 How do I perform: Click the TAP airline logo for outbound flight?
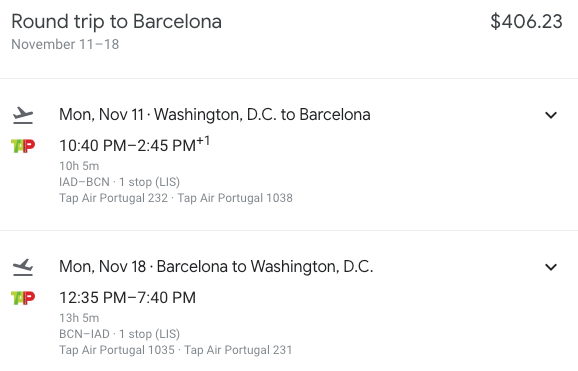pyautogui.click(x=23, y=146)
